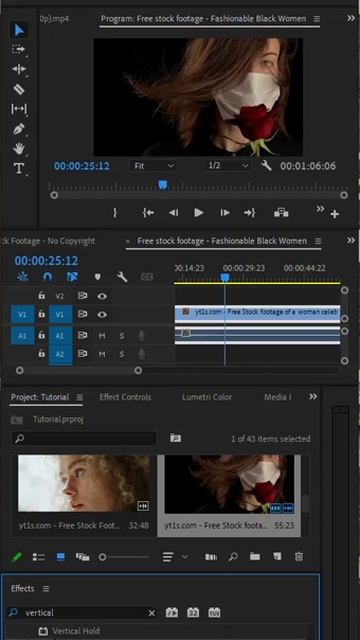
Task: Open the Zoom level Fit dropdown
Action: tap(154, 166)
